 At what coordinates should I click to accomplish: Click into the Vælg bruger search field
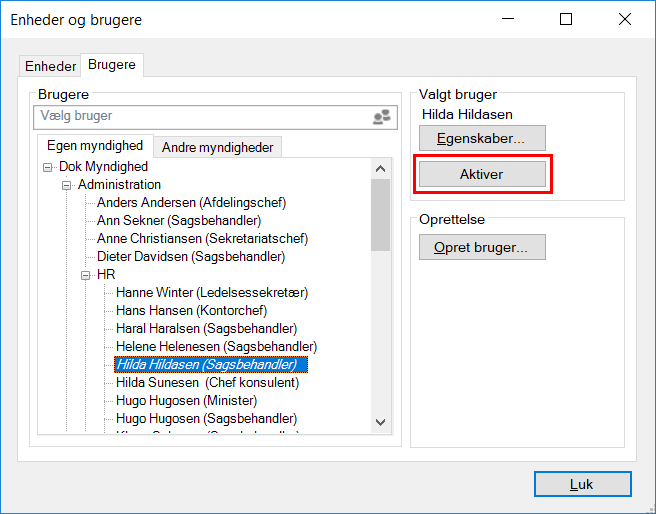200,117
